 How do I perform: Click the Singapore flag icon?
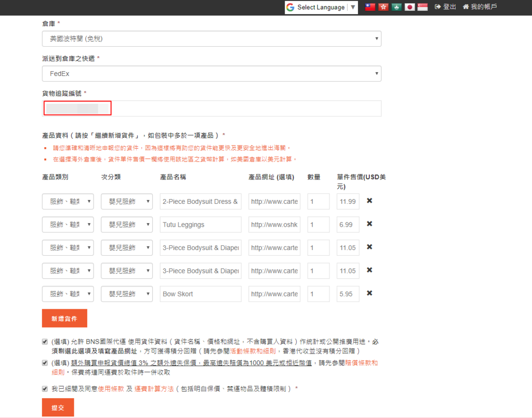coord(422,7)
